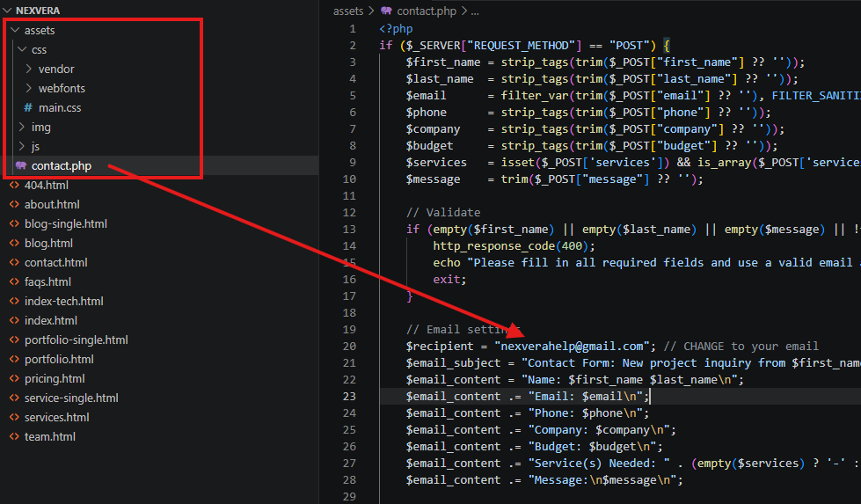
Task: Click the '// Validate' comment
Action: [443, 213]
